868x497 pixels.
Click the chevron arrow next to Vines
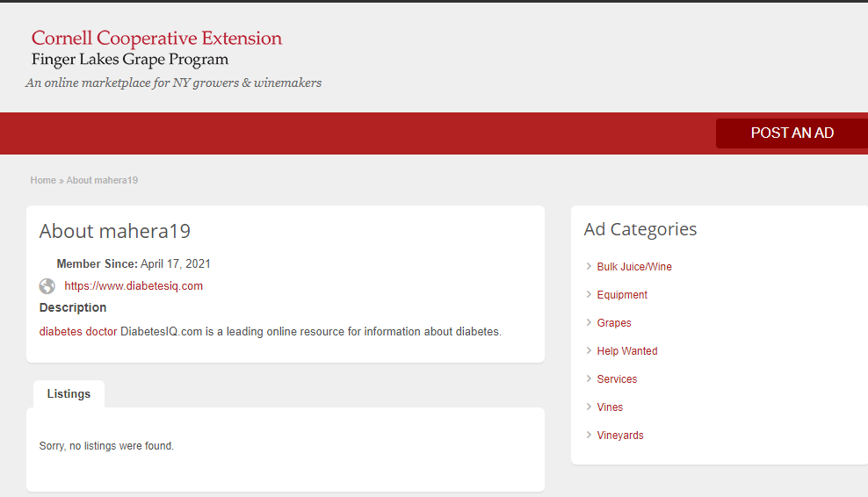pos(589,407)
